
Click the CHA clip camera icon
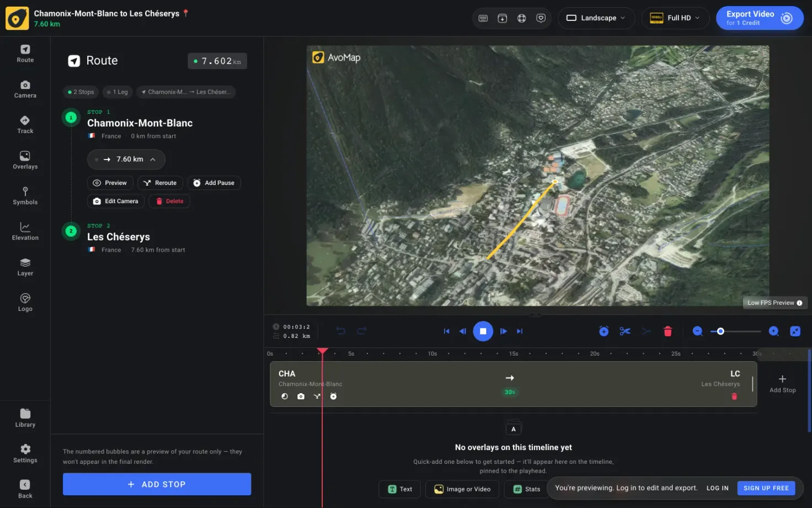pyautogui.click(x=301, y=396)
